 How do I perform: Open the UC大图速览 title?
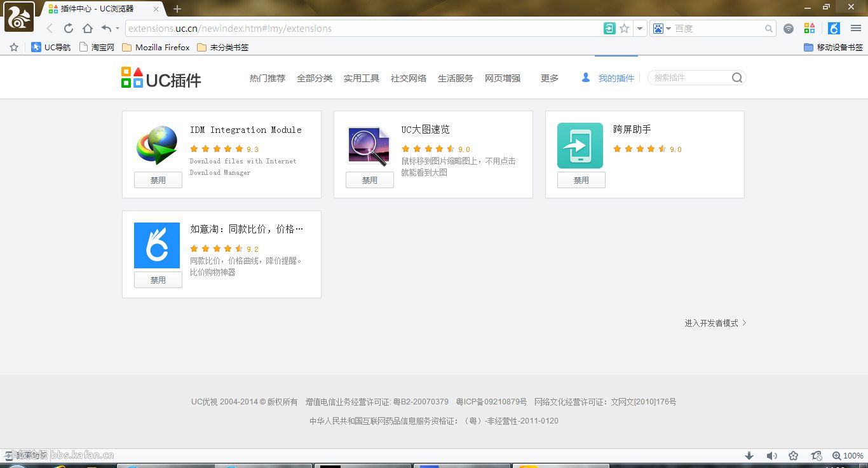click(x=426, y=129)
